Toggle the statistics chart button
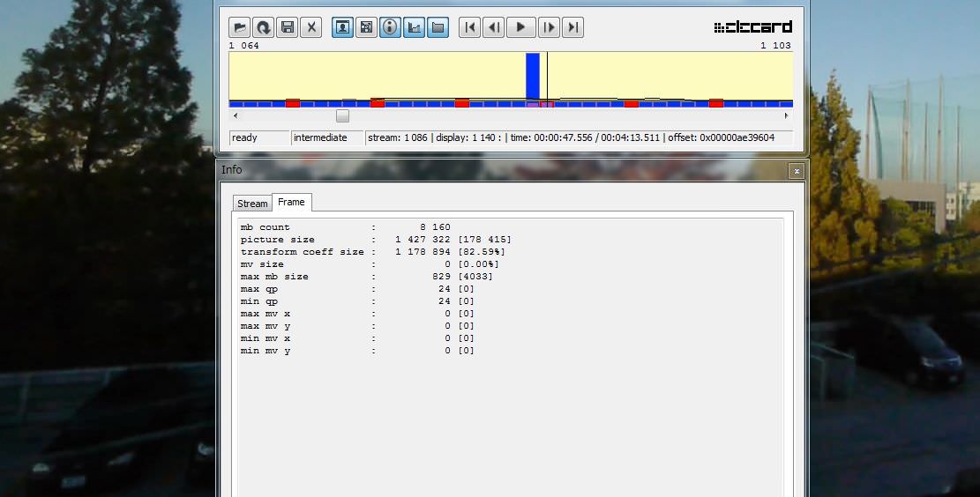Screen dimensions: 980x497 [x=414, y=27]
